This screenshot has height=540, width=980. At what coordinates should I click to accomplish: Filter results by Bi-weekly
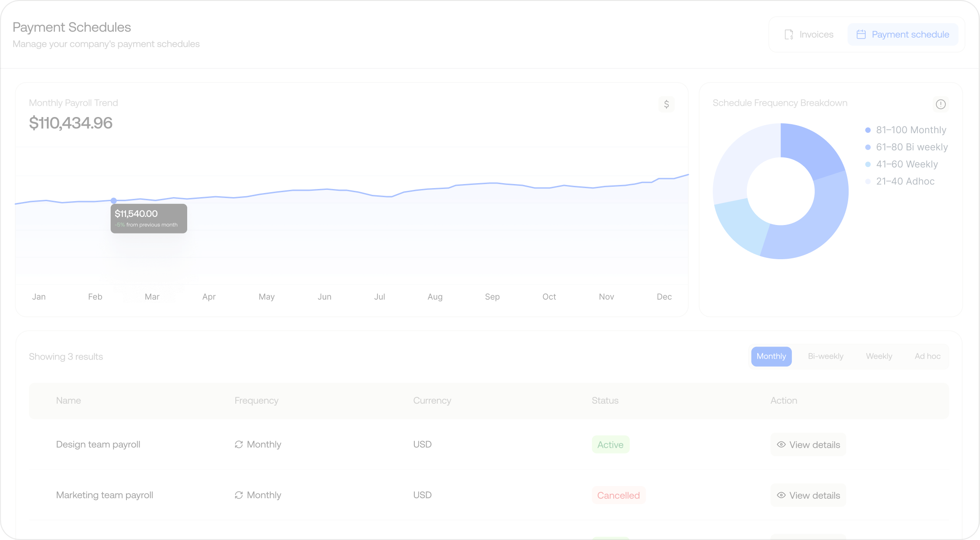click(825, 356)
